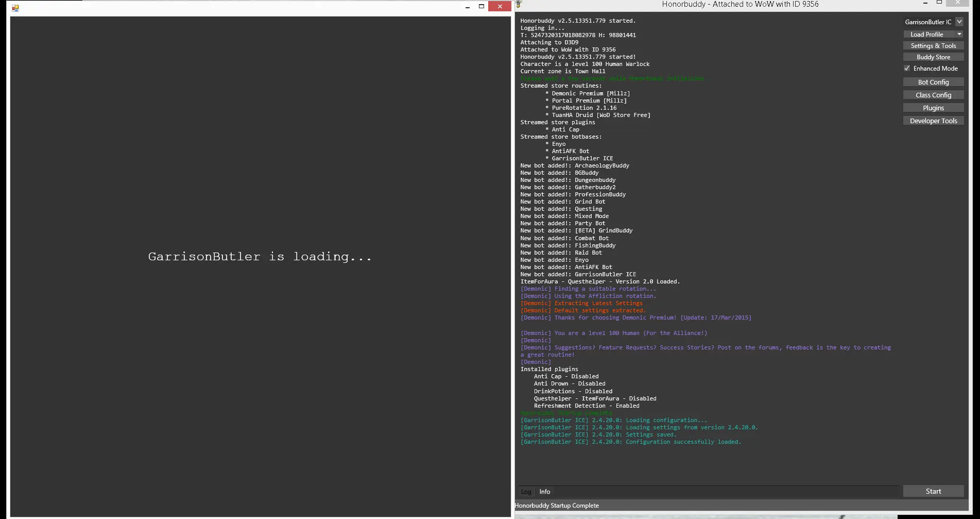Minimize the GarrisonButler loading window
Image resolution: width=980 pixels, height=519 pixels.
tap(468, 7)
